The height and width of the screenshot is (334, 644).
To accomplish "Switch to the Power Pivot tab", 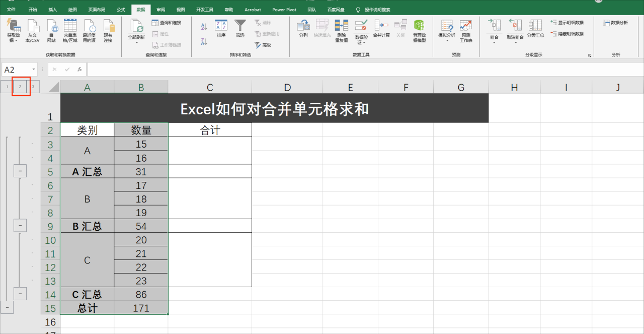I will coord(284,10).
